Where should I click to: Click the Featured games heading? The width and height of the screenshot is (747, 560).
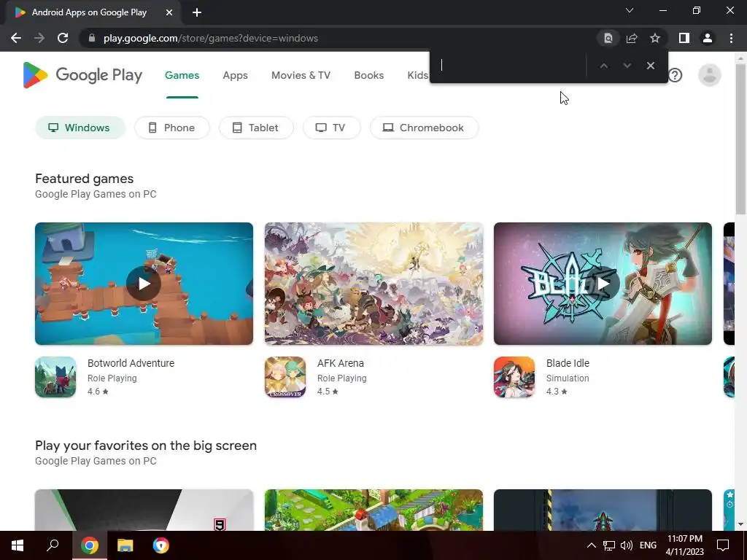coord(85,179)
